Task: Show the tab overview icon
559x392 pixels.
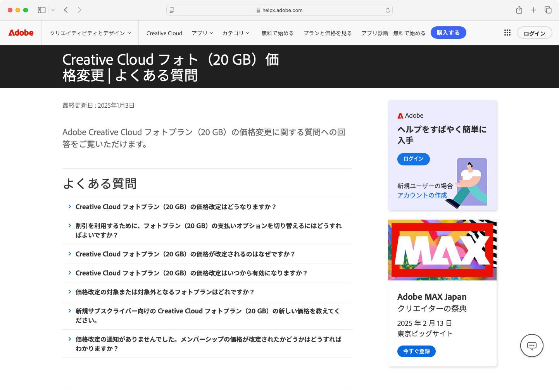Action: pos(548,10)
